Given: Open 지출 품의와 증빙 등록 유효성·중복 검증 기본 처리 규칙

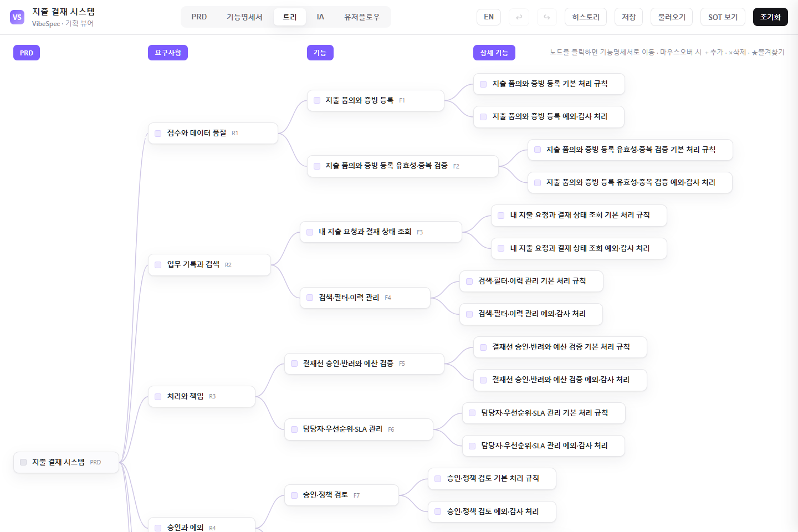Looking at the screenshot, I should 630,150.
